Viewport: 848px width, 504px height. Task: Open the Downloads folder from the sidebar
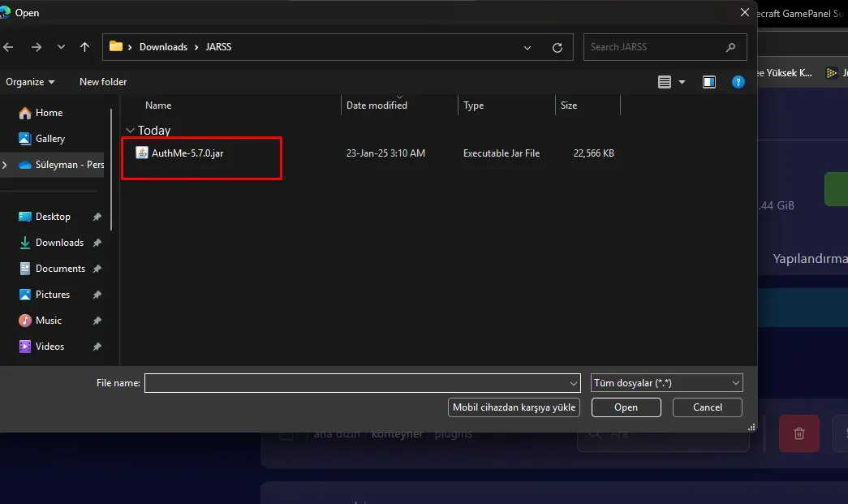[x=58, y=242]
